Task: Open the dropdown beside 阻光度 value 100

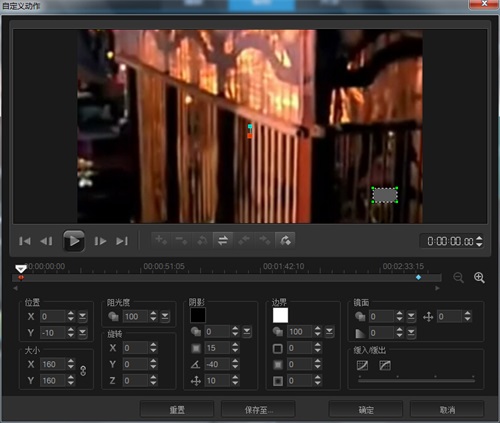Action: [165, 316]
